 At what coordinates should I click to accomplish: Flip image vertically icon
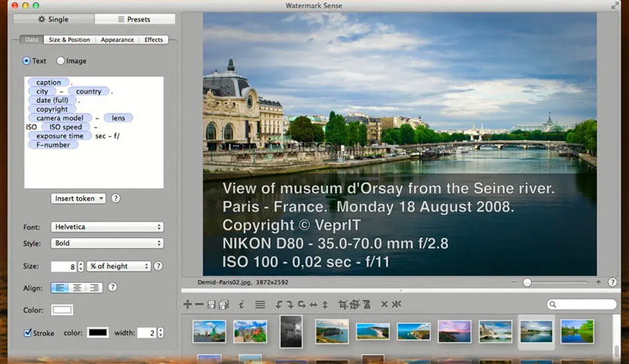coord(325,305)
